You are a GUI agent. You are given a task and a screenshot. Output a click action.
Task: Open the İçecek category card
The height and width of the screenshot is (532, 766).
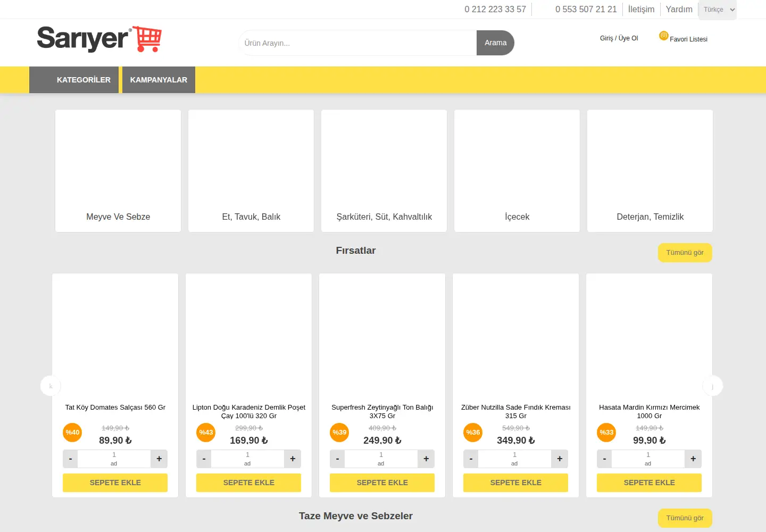(517, 171)
